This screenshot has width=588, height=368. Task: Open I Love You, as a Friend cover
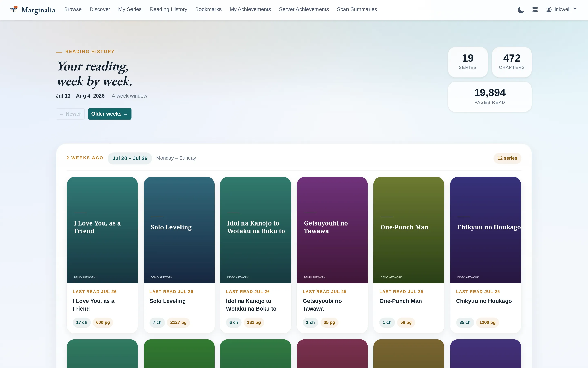pos(102,230)
